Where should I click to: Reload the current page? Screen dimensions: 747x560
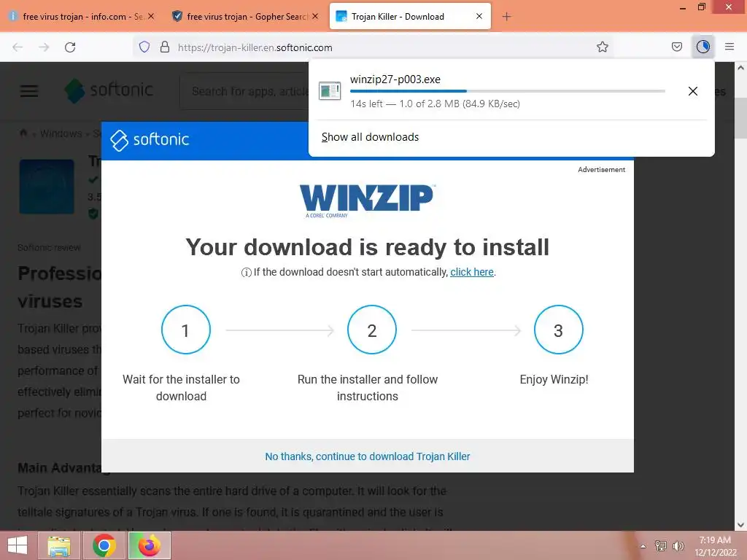[70, 47]
